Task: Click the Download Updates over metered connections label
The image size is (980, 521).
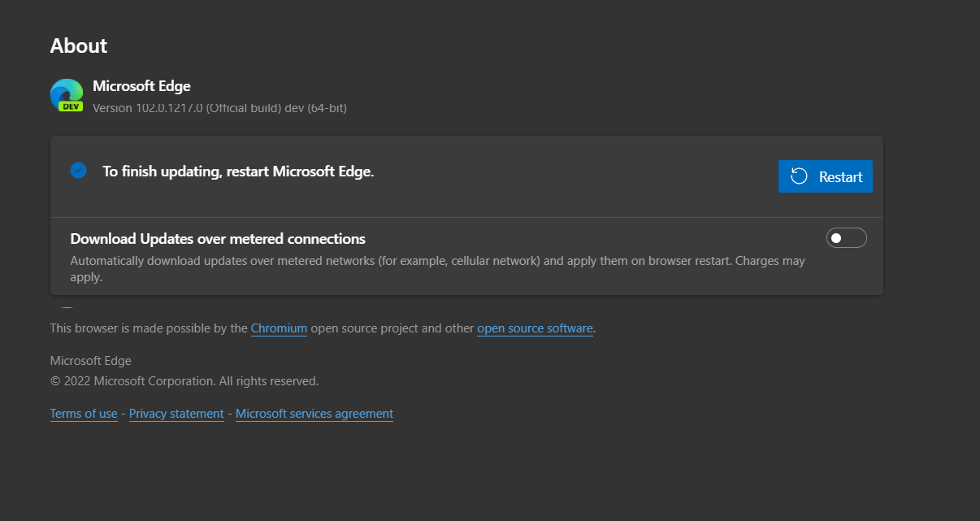Action: pos(218,239)
